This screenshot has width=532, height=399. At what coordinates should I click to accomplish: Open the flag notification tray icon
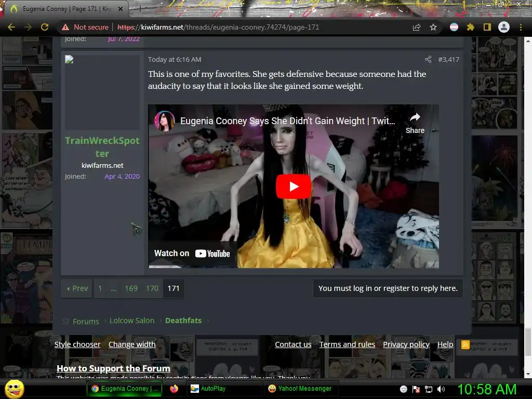click(x=416, y=389)
